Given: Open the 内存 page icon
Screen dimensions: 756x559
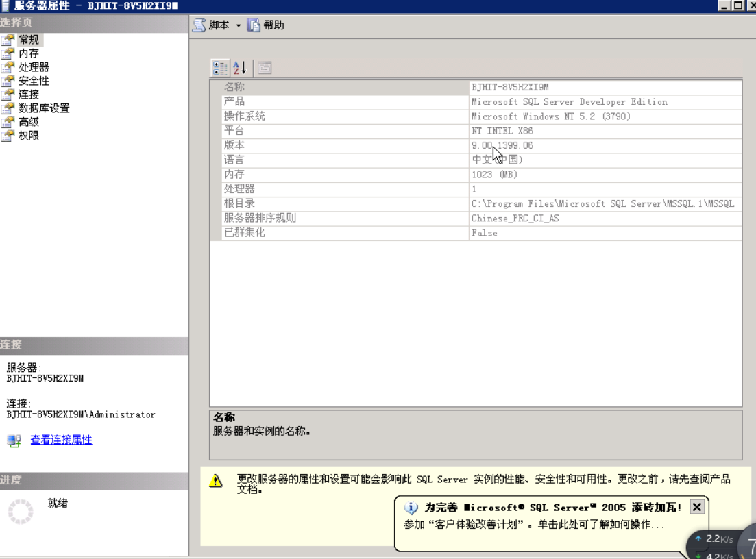Looking at the screenshot, I should click(8, 53).
